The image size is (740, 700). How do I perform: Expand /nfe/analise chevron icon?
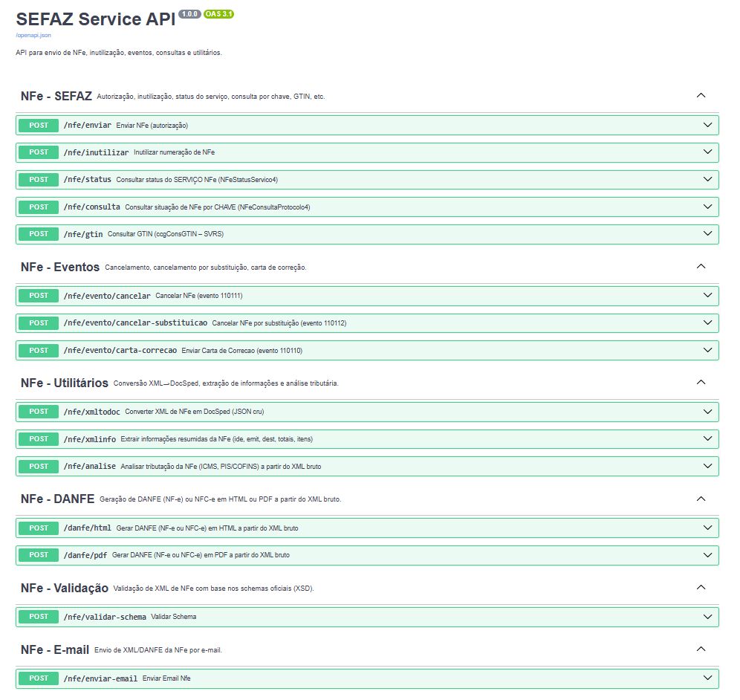click(707, 466)
